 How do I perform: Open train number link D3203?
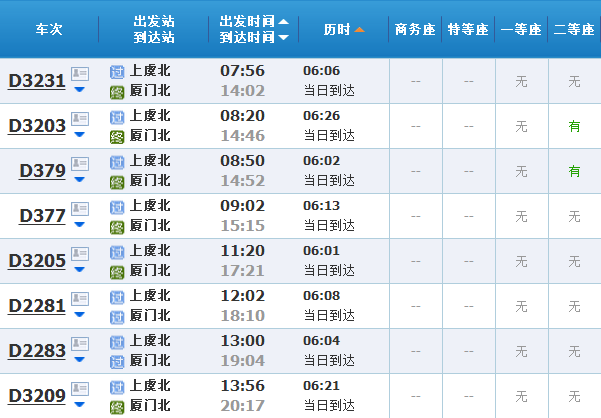click(x=37, y=126)
